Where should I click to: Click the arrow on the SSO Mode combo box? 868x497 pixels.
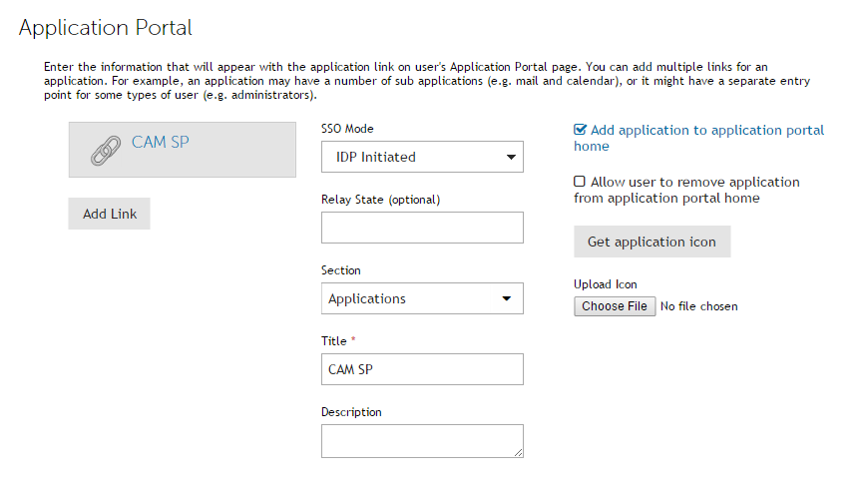click(511, 157)
